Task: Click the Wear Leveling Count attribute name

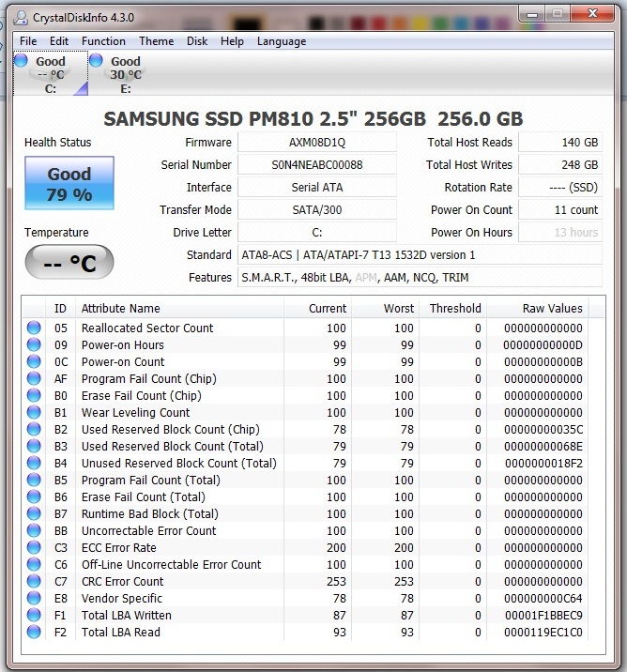Action: point(135,412)
